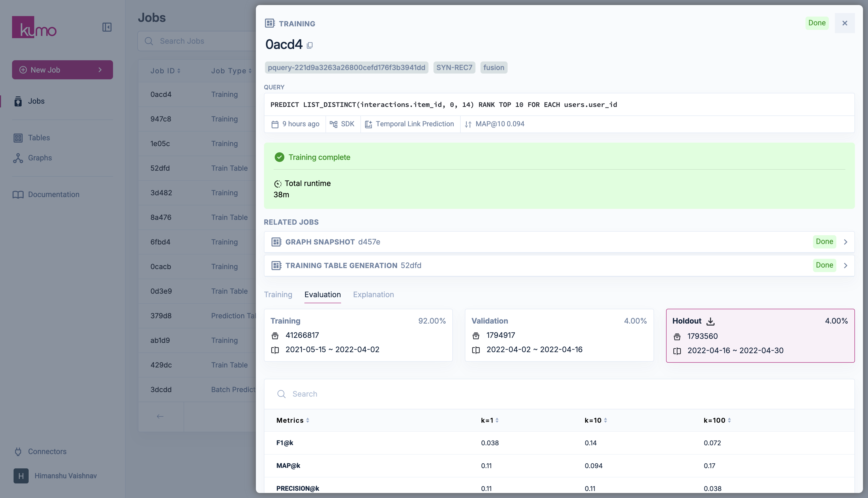Open Documentation in sidebar
This screenshot has width=868, height=498.
53,194
